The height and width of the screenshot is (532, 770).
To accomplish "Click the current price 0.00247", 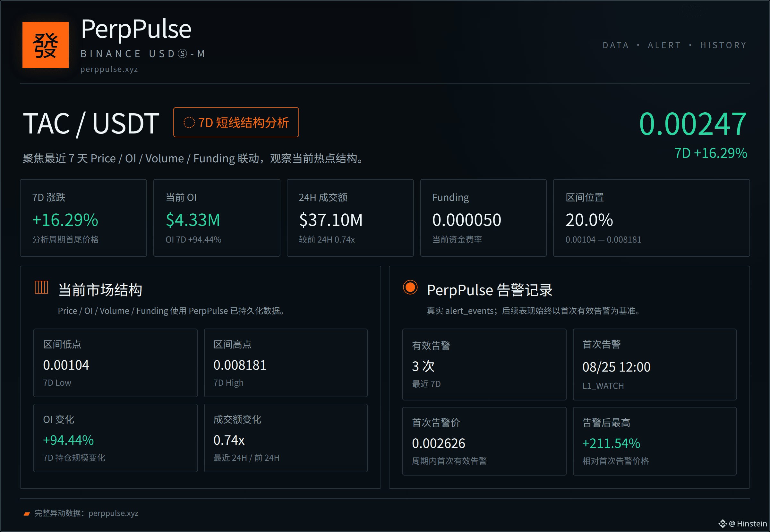I will tap(693, 124).
